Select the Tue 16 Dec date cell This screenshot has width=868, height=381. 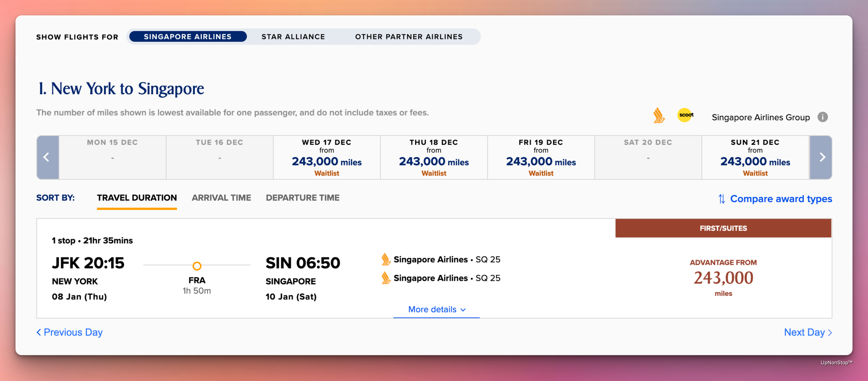220,157
